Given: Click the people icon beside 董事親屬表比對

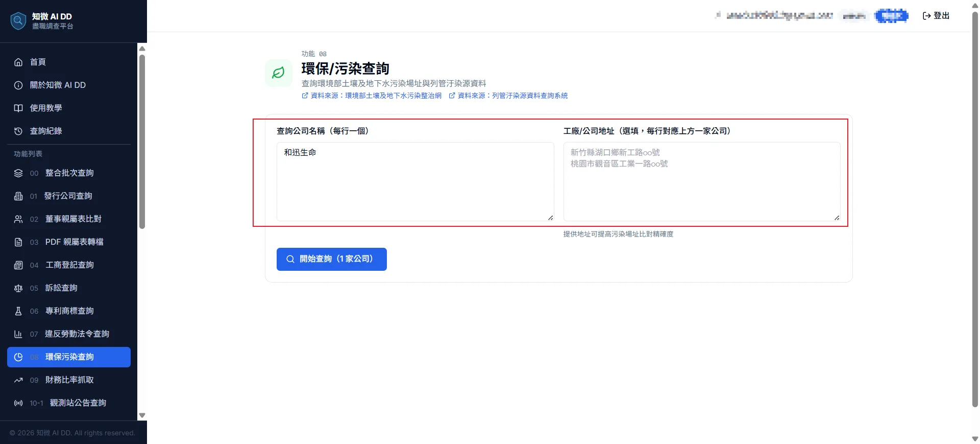Looking at the screenshot, I should click(18, 219).
